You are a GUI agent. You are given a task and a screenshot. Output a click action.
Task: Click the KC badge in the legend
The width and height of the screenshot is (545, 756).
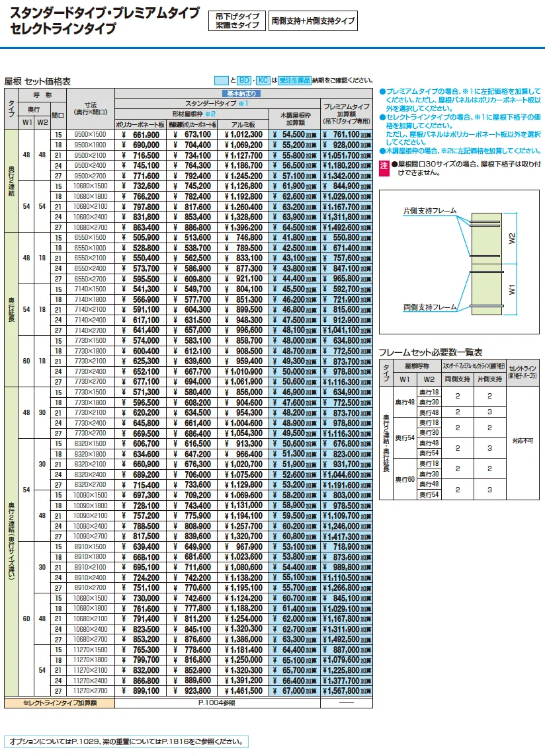263,81
